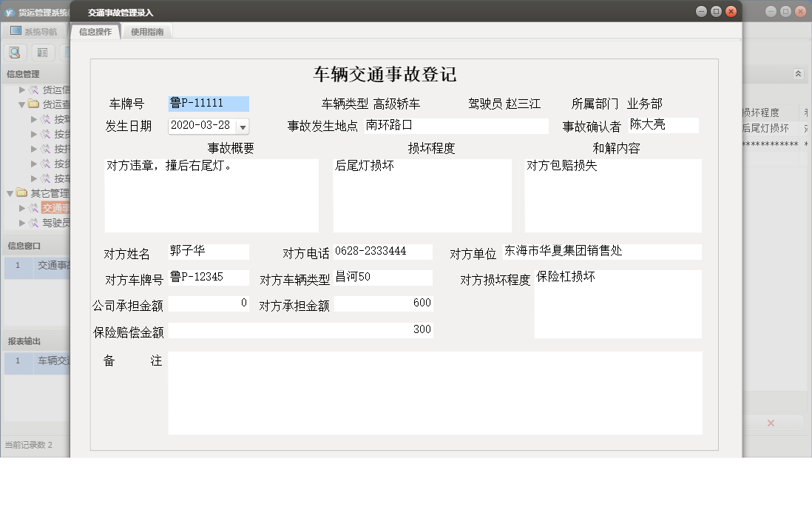Select the 按车 tree item
Image resolution: width=812 pixels, height=507 pixels.
(x=61, y=178)
